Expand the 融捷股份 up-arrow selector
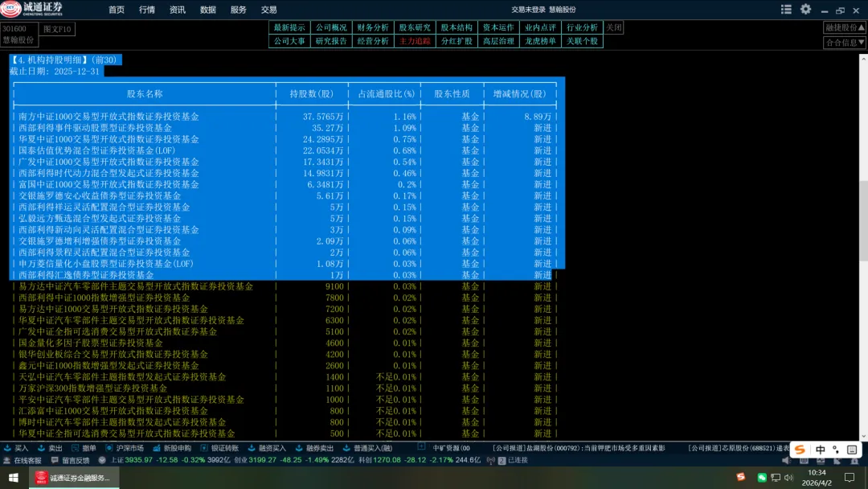Viewport: 868px width, 489px height. pyautogui.click(x=845, y=27)
